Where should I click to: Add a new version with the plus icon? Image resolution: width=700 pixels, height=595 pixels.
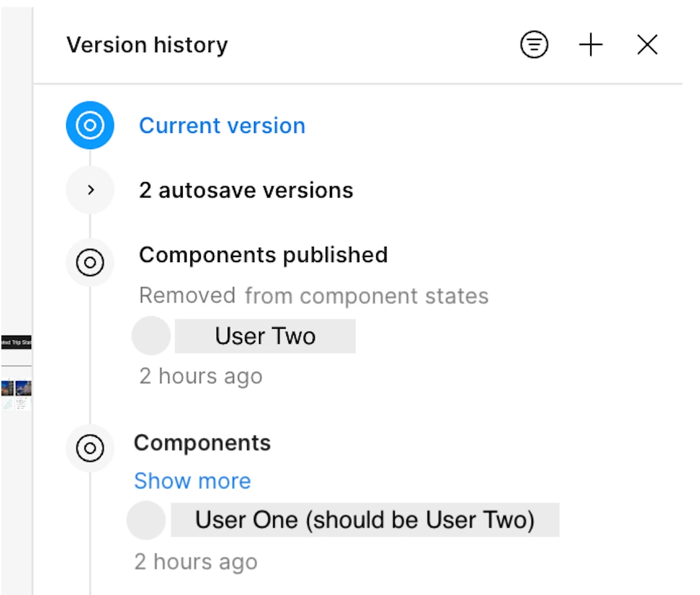[590, 45]
